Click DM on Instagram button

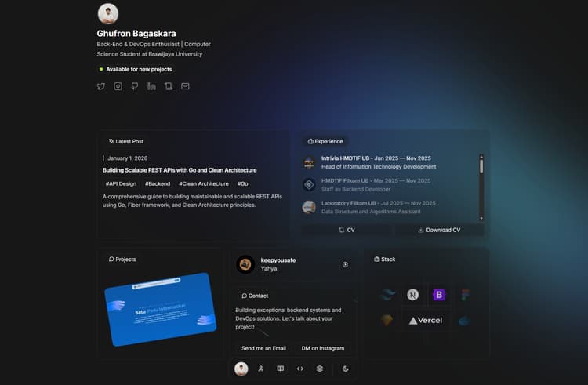(323, 348)
